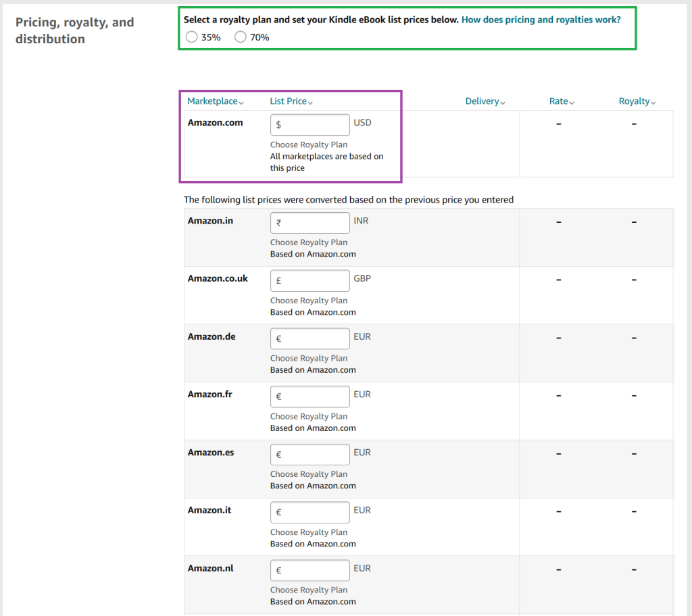Select the 70% royalty plan option
This screenshot has height=616, width=692.
(241, 36)
